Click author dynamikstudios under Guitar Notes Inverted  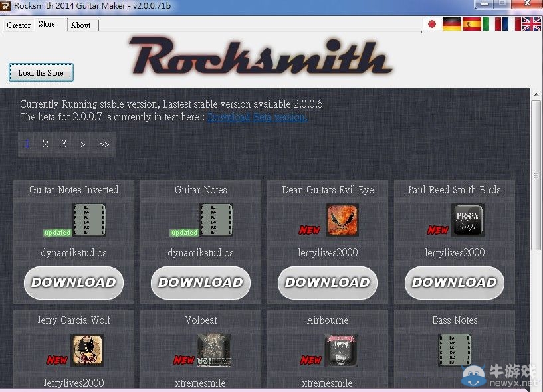74,252
